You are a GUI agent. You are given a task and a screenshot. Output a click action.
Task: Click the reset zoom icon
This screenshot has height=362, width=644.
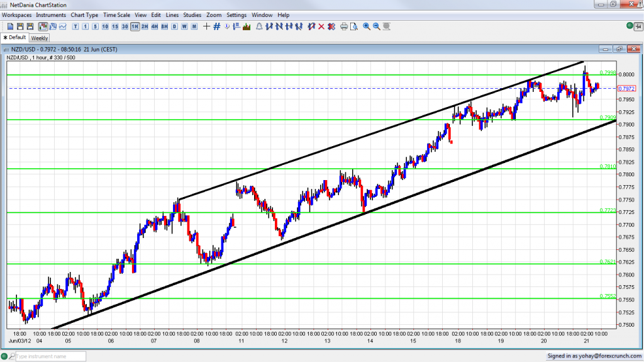click(x=387, y=26)
